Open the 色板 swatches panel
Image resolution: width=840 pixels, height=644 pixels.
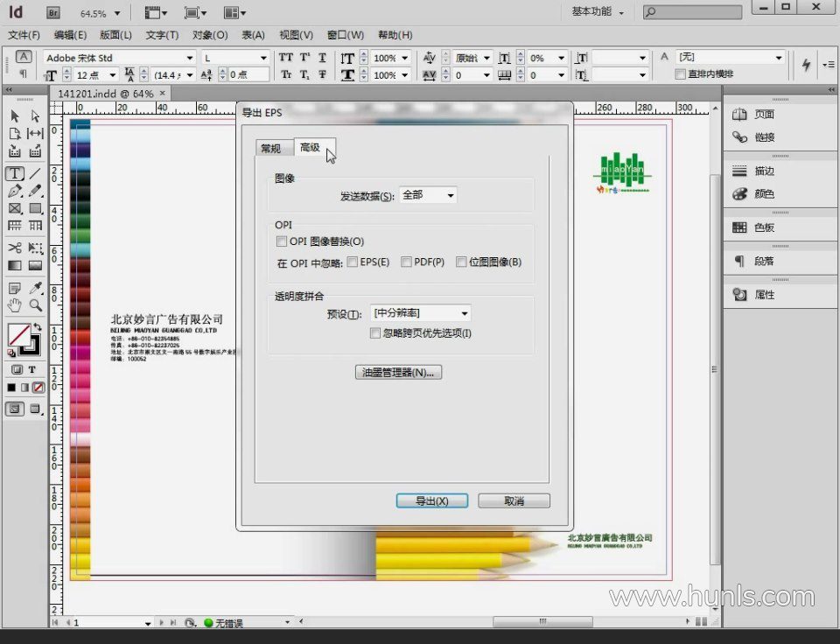coord(763,227)
